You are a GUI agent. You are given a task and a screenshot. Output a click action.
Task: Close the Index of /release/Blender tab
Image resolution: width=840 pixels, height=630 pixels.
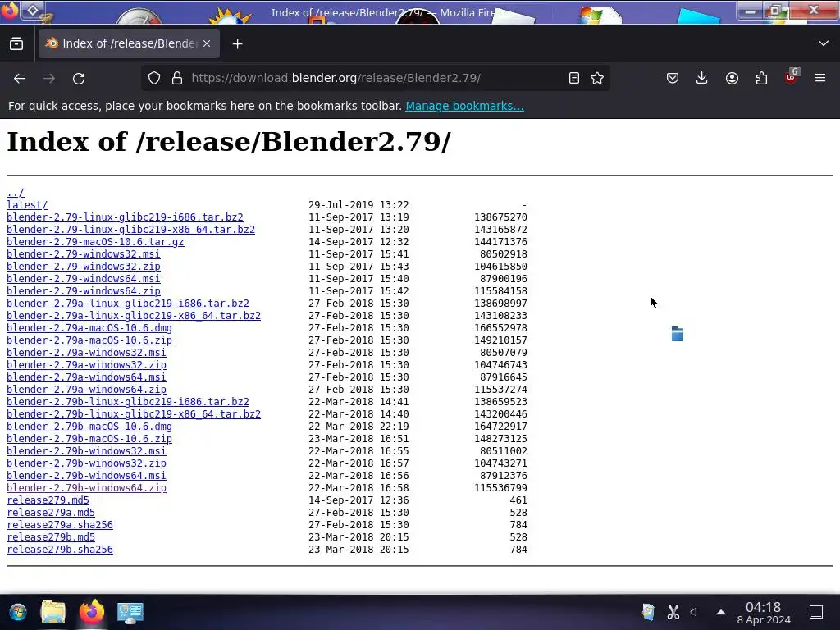point(207,43)
